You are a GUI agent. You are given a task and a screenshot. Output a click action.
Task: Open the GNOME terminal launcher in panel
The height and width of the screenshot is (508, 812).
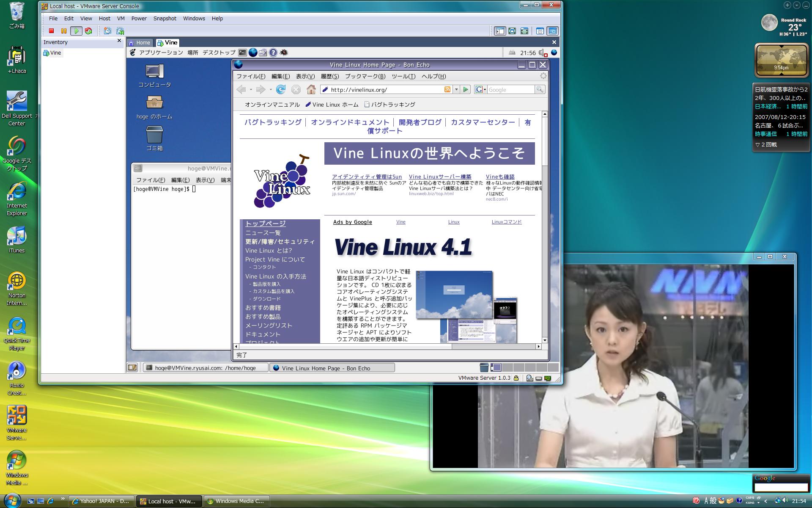(242, 52)
